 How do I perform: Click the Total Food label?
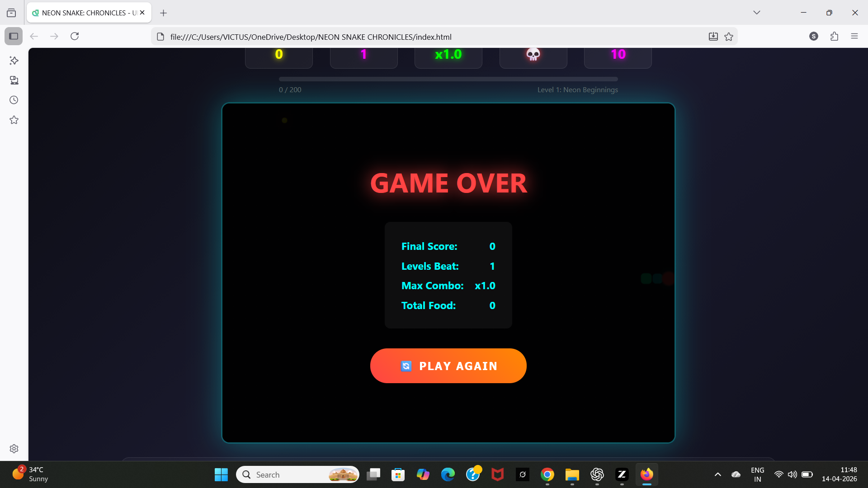[x=428, y=305]
